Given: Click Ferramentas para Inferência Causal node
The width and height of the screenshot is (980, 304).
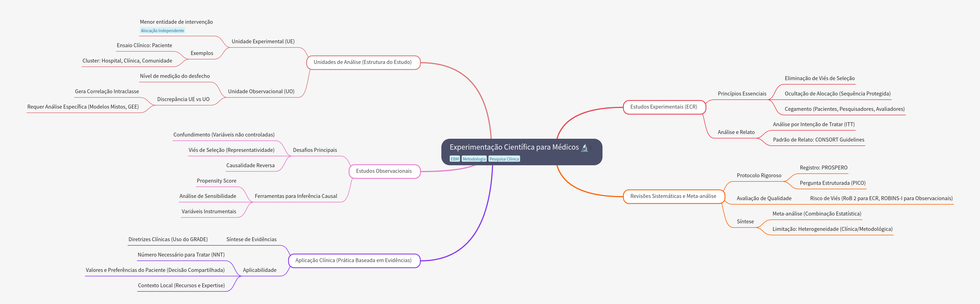Looking at the screenshot, I should click(296, 196).
